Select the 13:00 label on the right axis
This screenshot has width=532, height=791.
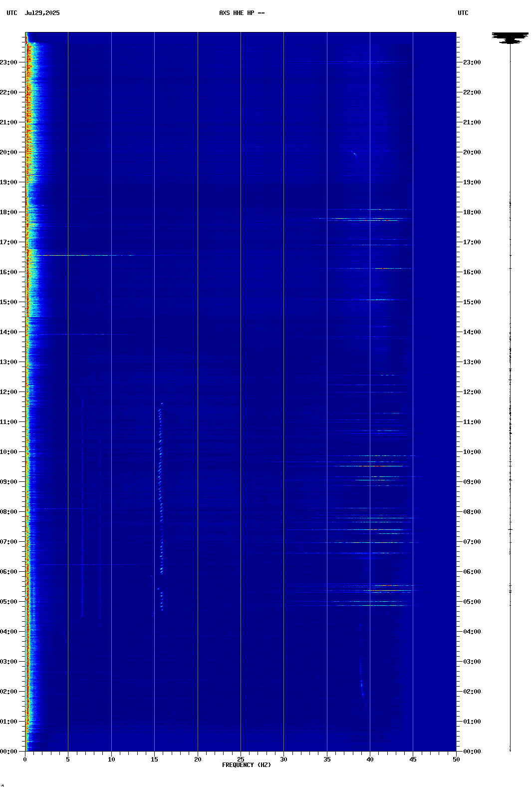[x=472, y=362]
